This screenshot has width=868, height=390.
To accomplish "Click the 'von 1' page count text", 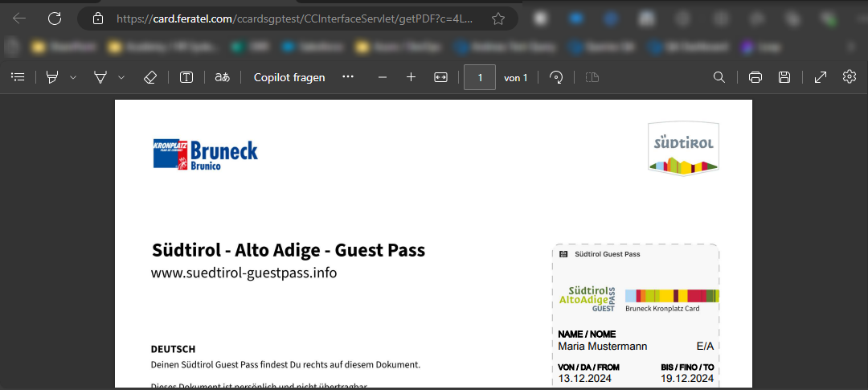I will 515,78.
